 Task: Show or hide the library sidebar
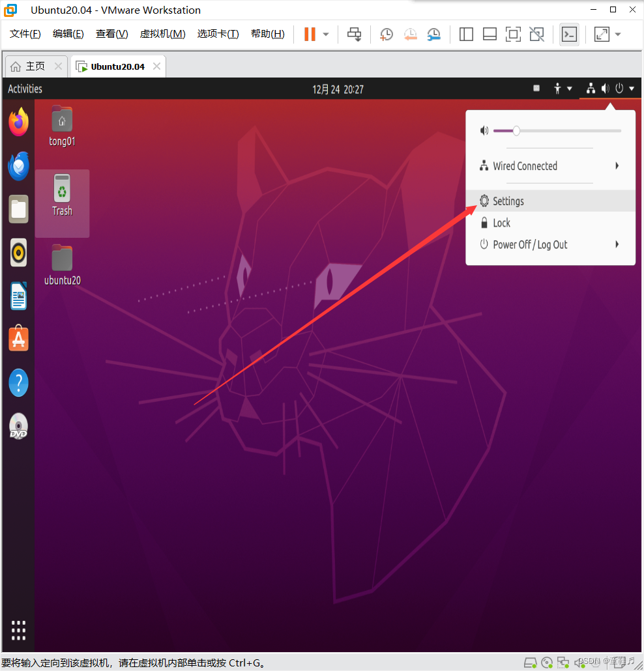click(466, 35)
